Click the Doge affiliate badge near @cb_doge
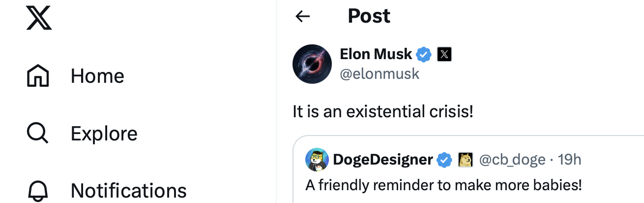The image size is (644, 203). pyautogui.click(x=465, y=160)
